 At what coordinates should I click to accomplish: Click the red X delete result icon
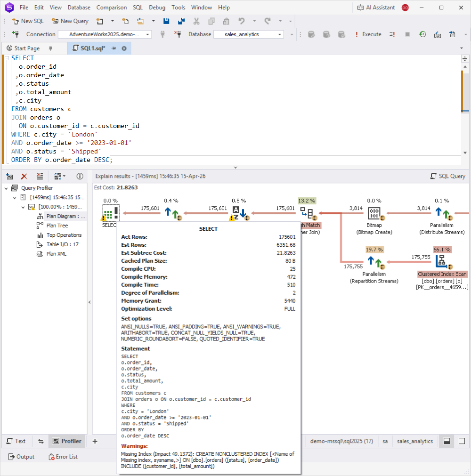(24, 176)
